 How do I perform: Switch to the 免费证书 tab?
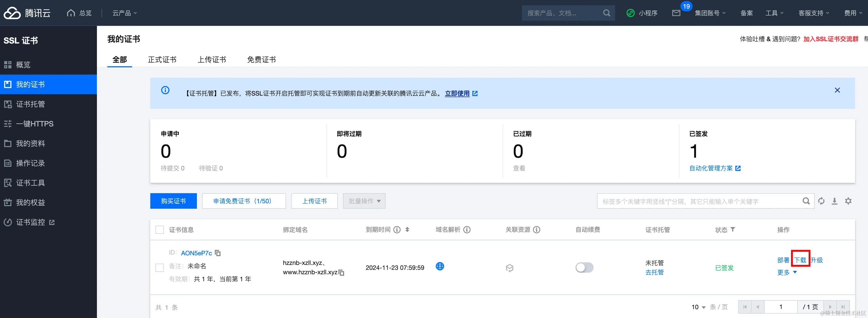pos(261,60)
